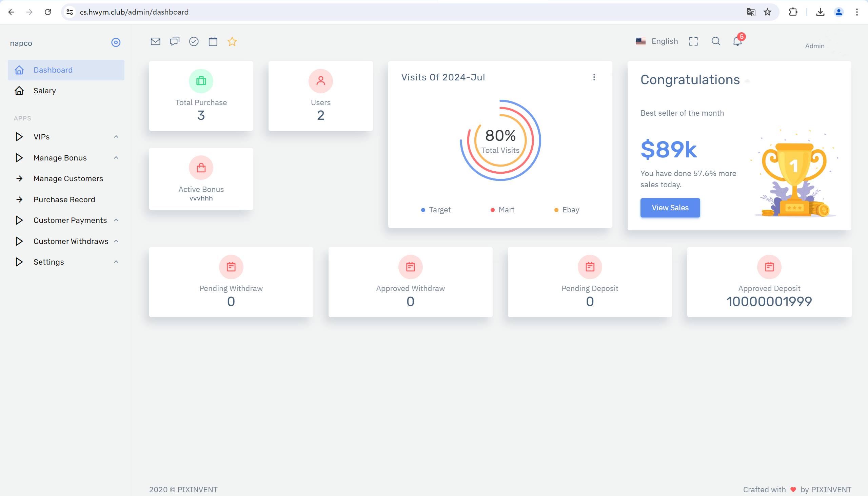Viewport: 868px width, 496px height.
Task: Click View Sales button on dashboard
Action: [x=670, y=208]
